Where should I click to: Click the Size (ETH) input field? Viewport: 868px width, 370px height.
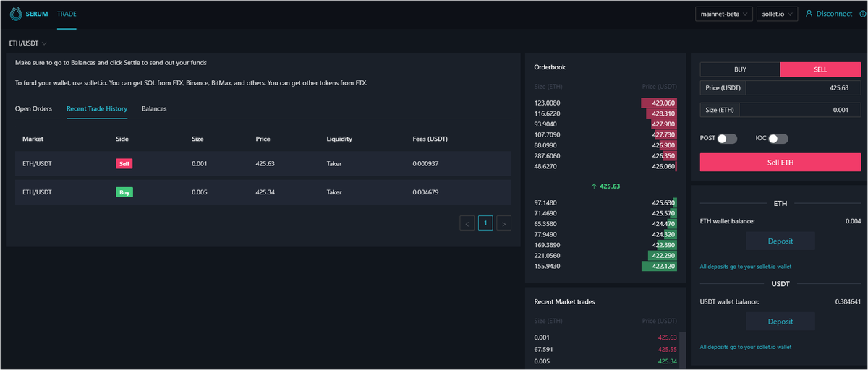pos(800,110)
